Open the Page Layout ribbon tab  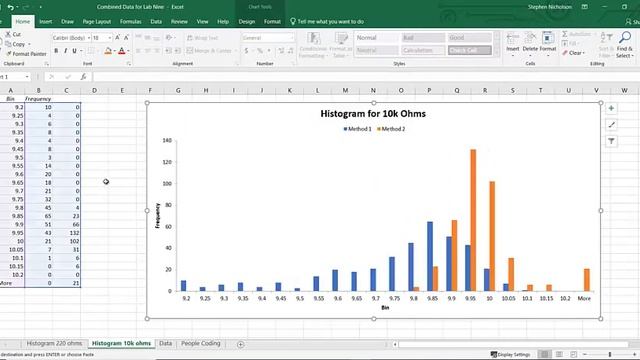click(97, 22)
